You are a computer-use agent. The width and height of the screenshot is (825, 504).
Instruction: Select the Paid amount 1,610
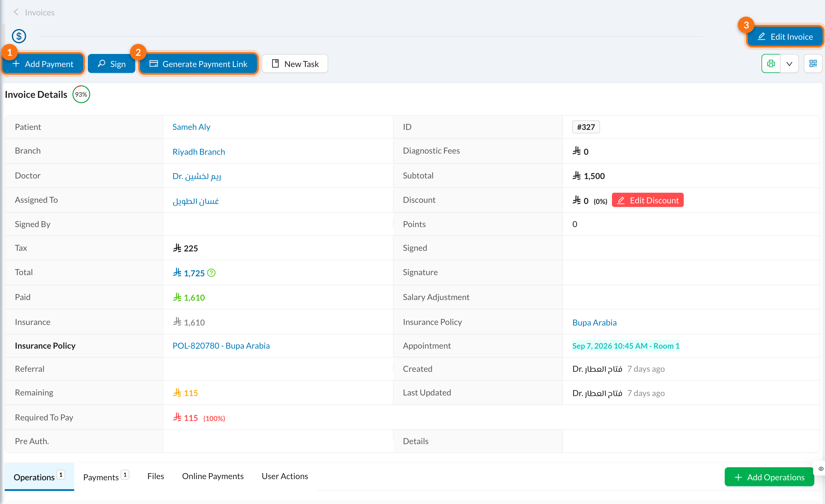tap(189, 297)
